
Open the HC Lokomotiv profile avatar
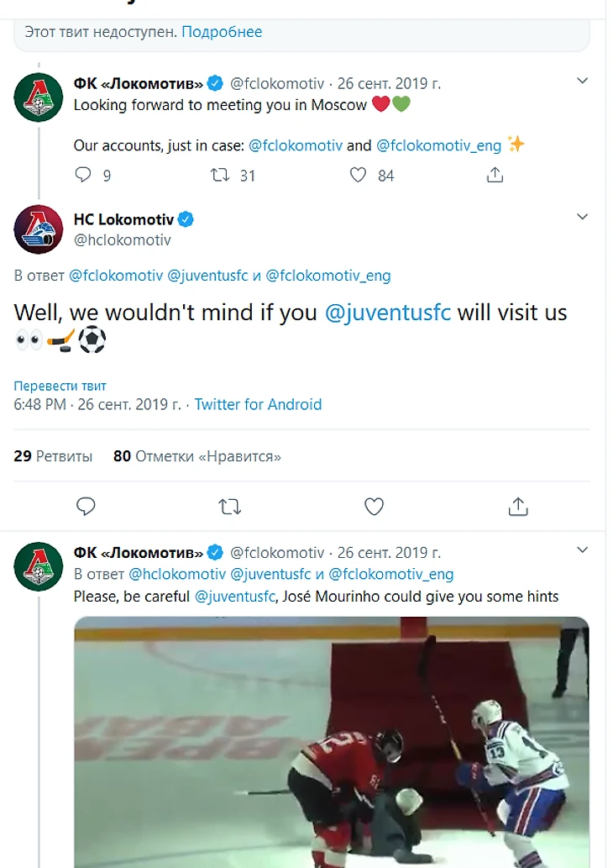pos(38,229)
